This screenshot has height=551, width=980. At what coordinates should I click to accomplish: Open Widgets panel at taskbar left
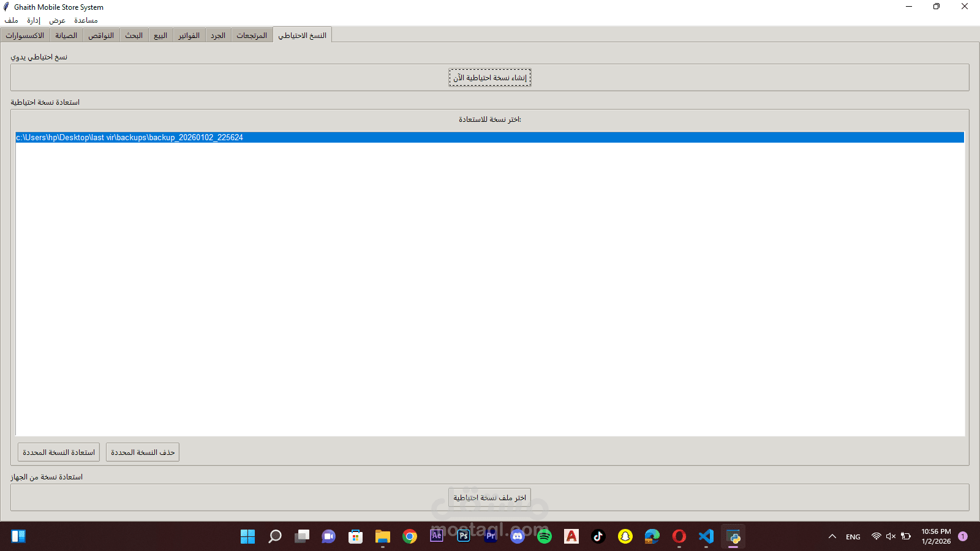pos(18,537)
